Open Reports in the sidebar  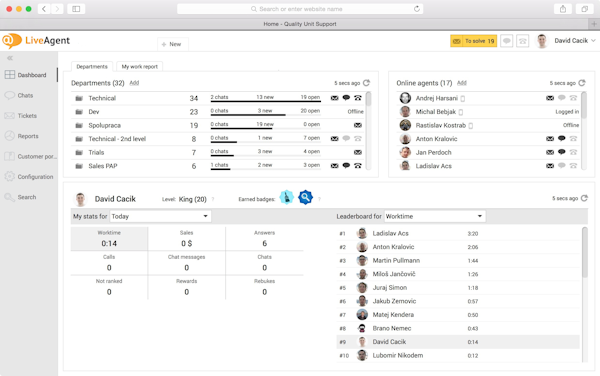point(29,136)
